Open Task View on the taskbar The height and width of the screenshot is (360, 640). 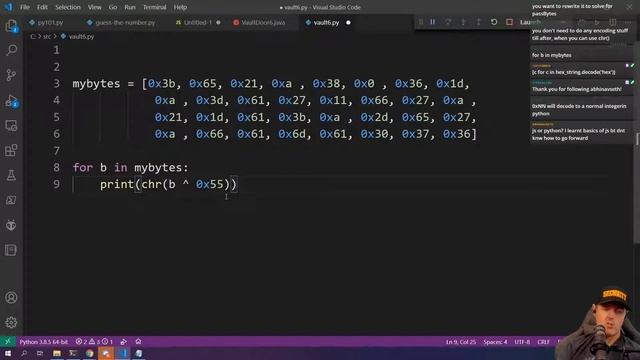pyautogui.click(x=40, y=353)
